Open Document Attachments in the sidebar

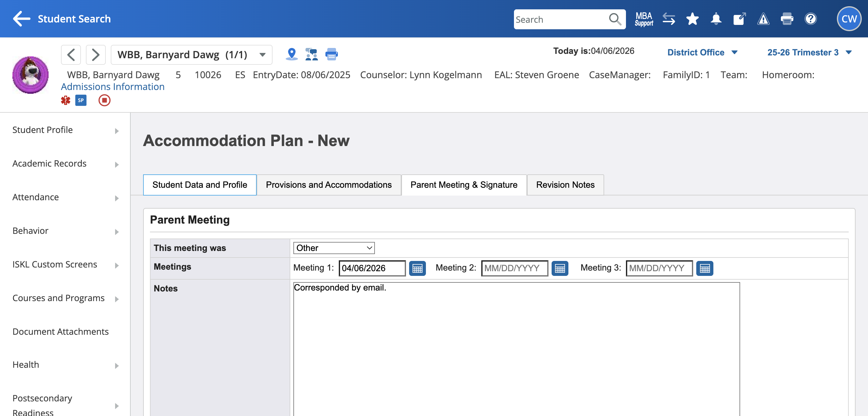coord(61,332)
